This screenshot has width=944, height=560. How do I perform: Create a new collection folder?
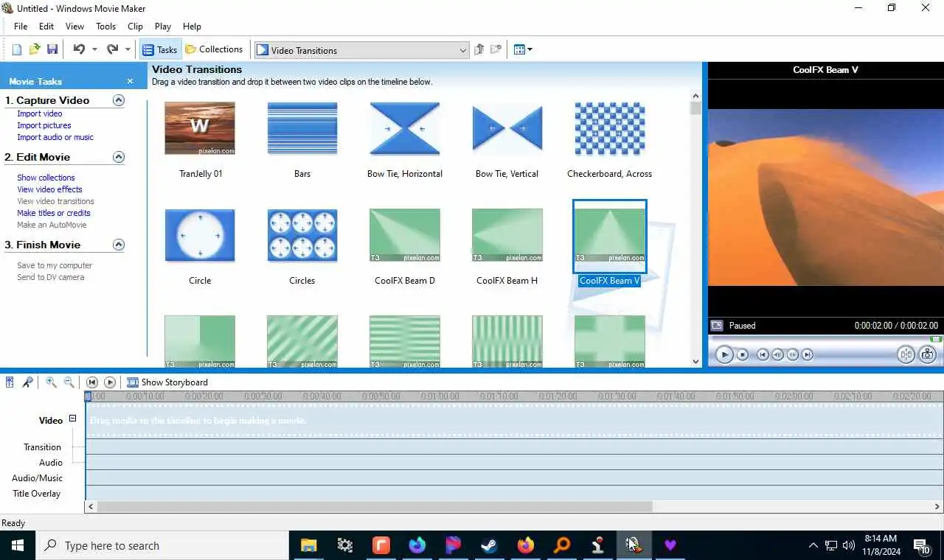tap(496, 49)
